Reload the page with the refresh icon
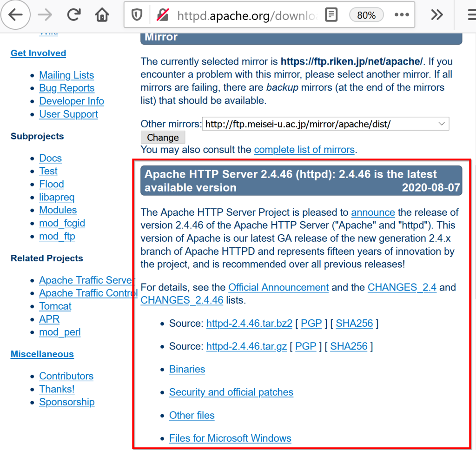The image size is (476, 450). (x=73, y=15)
